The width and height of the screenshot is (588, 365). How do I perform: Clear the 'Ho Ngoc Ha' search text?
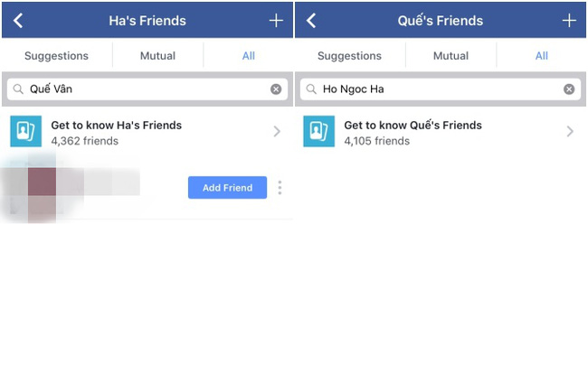click(x=569, y=89)
